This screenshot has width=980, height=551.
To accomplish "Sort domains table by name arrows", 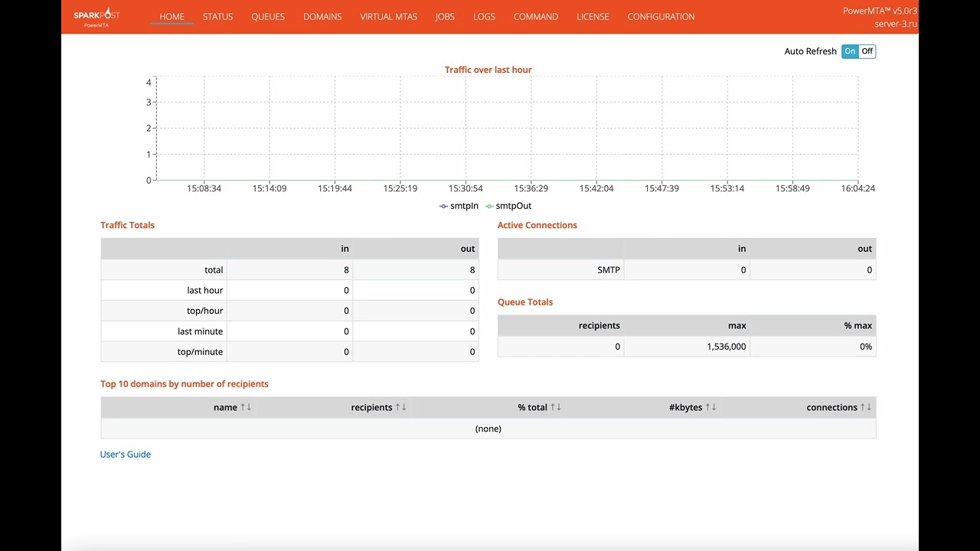I will 246,407.
